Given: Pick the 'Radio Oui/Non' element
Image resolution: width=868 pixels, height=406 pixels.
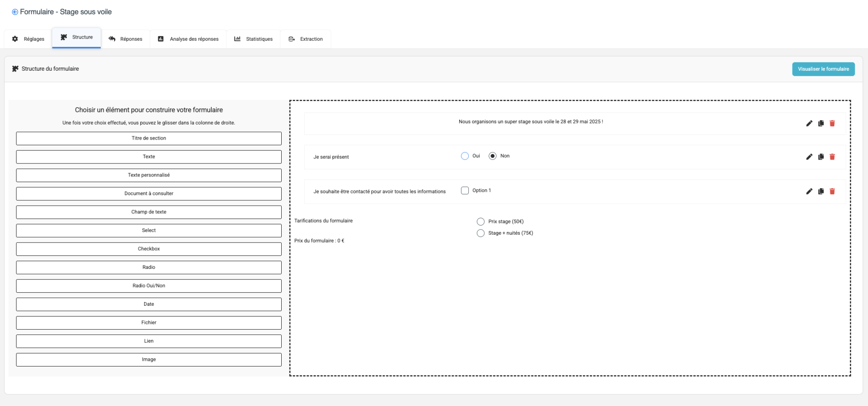Looking at the screenshot, I should pos(149,286).
